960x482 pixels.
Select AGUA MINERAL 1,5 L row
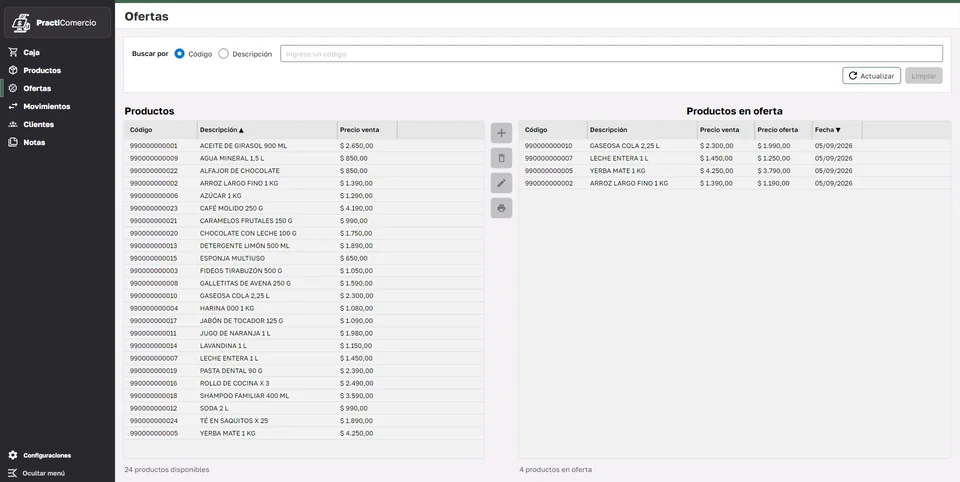[304, 158]
